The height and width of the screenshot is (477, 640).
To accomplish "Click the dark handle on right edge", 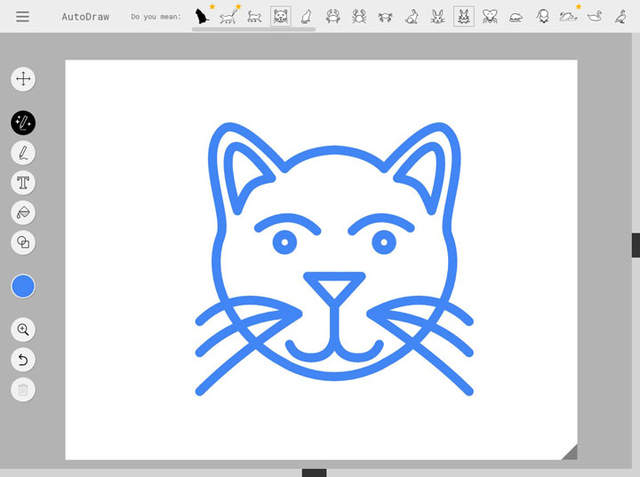I will coord(635,245).
